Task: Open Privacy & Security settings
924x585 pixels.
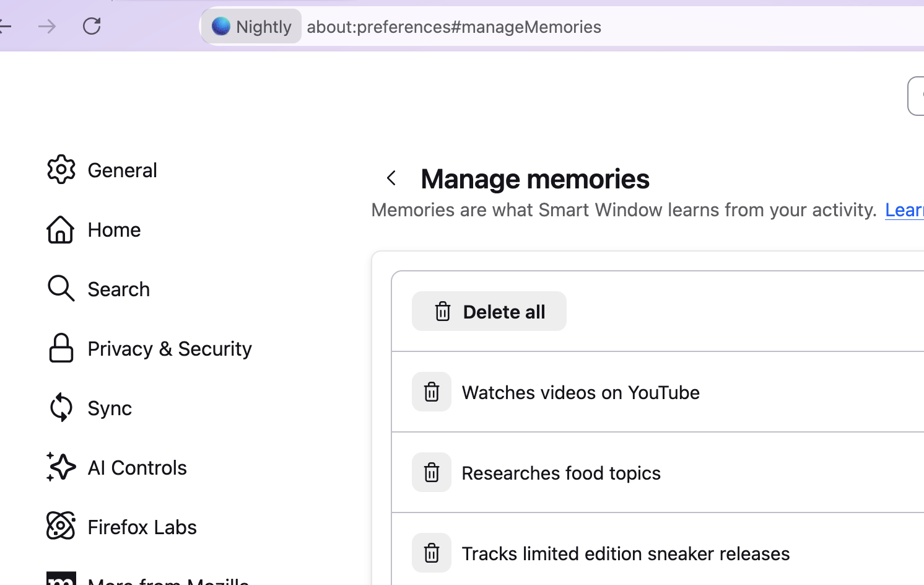Action: point(169,349)
